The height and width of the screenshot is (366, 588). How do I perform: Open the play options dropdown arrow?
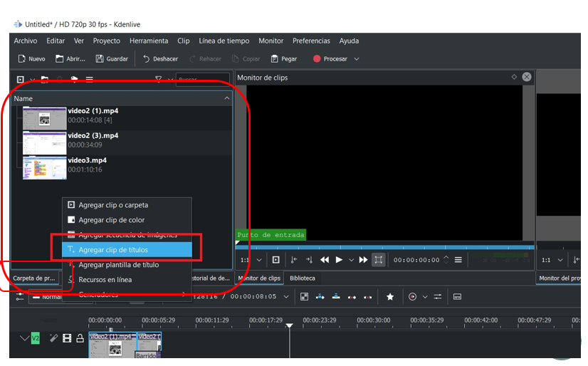[x=352, y=260]
